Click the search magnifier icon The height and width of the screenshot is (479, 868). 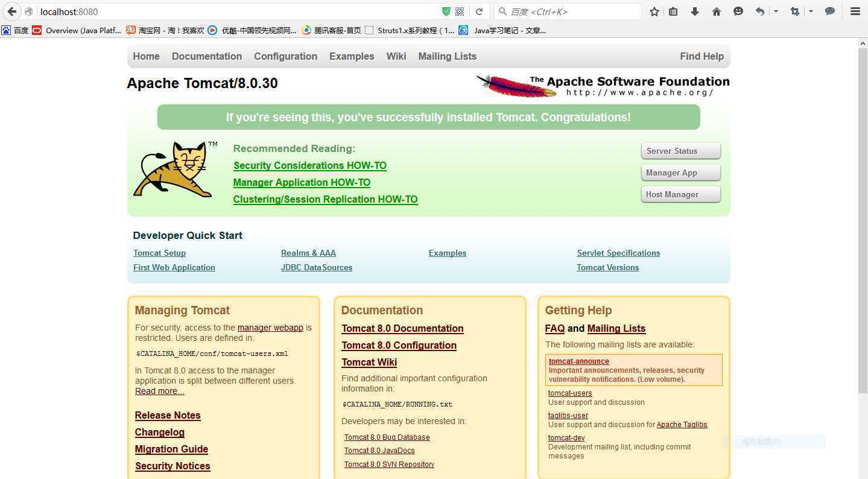502,11
